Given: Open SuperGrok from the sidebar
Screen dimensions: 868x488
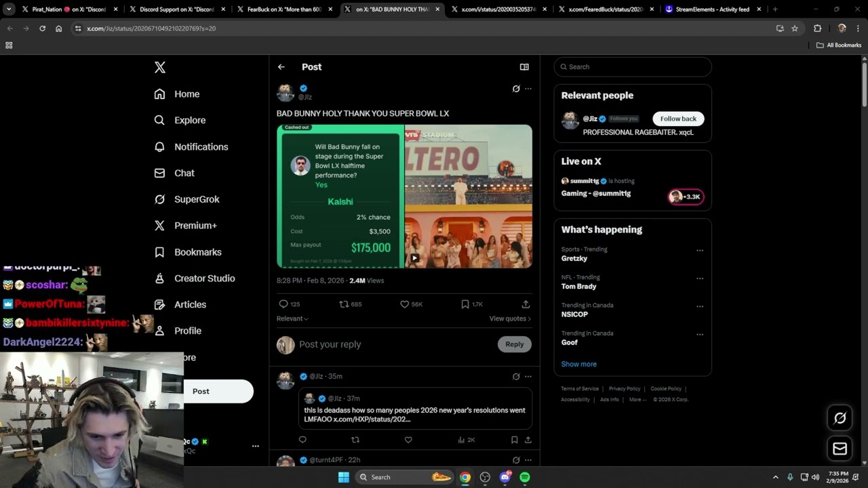Looking at the screenshot, I should tap(186, 199).
